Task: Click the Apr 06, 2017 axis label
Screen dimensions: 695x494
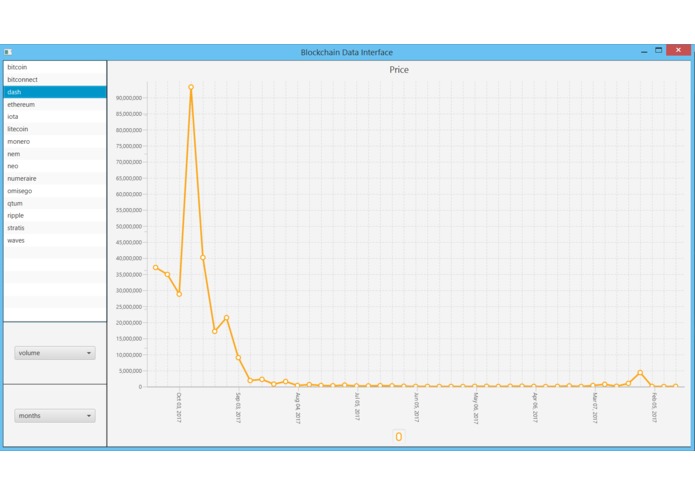Action: click(x=535, y=407)
